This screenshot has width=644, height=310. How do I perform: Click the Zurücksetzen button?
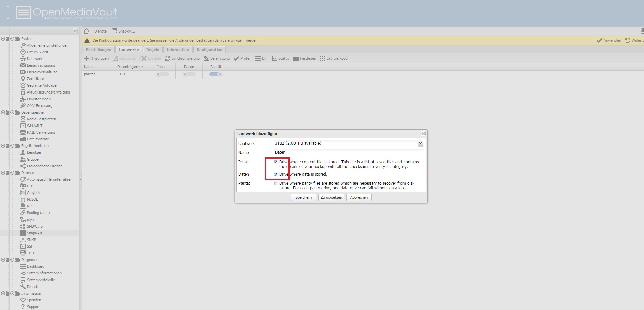(331, 197)
